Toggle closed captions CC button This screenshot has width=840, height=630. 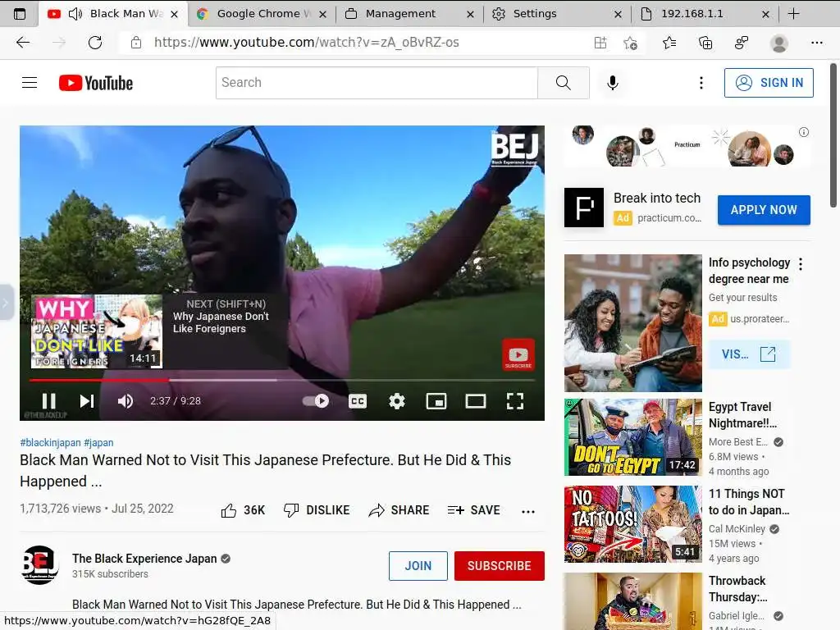(358, 400)
